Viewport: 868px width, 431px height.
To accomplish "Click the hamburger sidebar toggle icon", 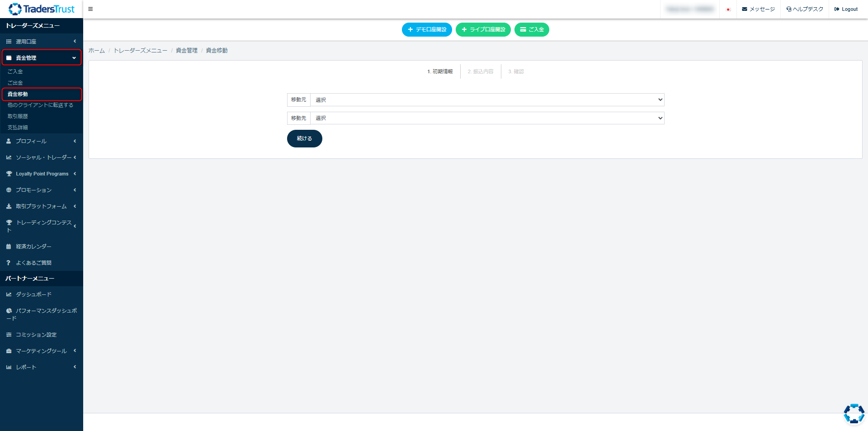I will [90, 9].
